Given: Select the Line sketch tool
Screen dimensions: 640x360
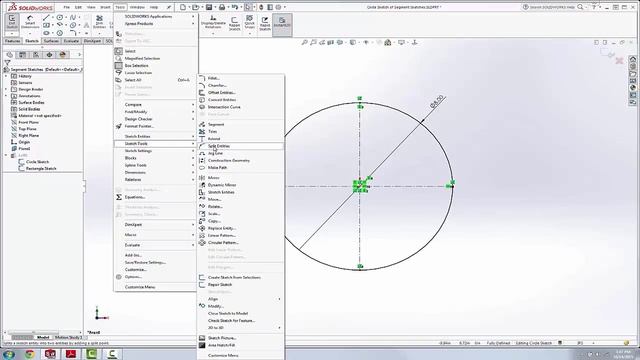Looking at the screenshot, I should (x=46, y=18).
